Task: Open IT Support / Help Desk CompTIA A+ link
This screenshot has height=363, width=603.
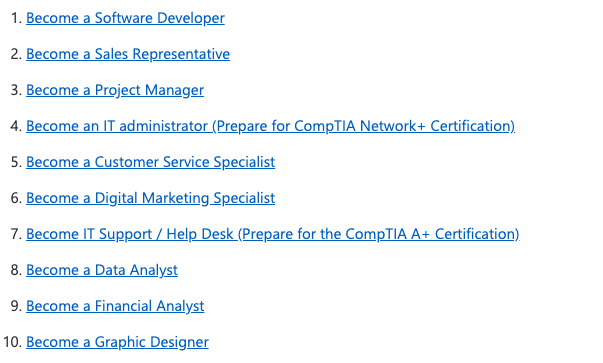Action: click(273, 234)
